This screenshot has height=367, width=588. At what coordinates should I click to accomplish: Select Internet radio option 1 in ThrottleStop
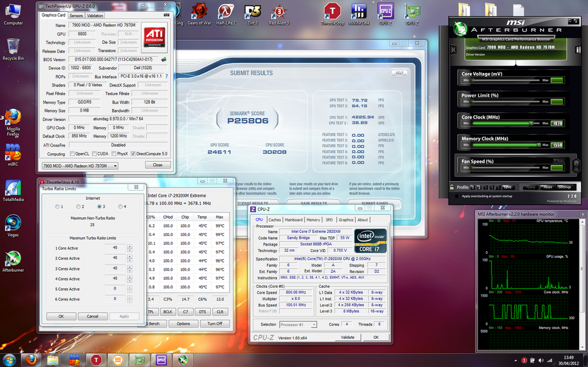[x=57, y=206]
